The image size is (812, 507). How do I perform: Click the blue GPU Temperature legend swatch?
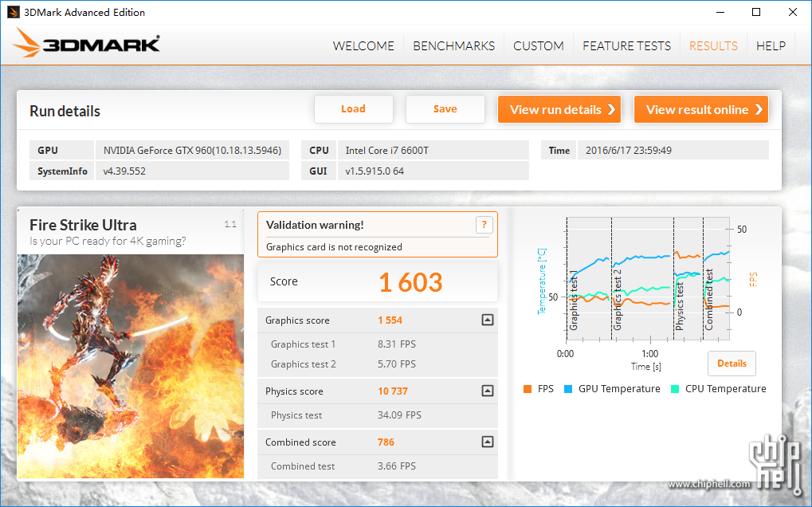click(568, 389)
